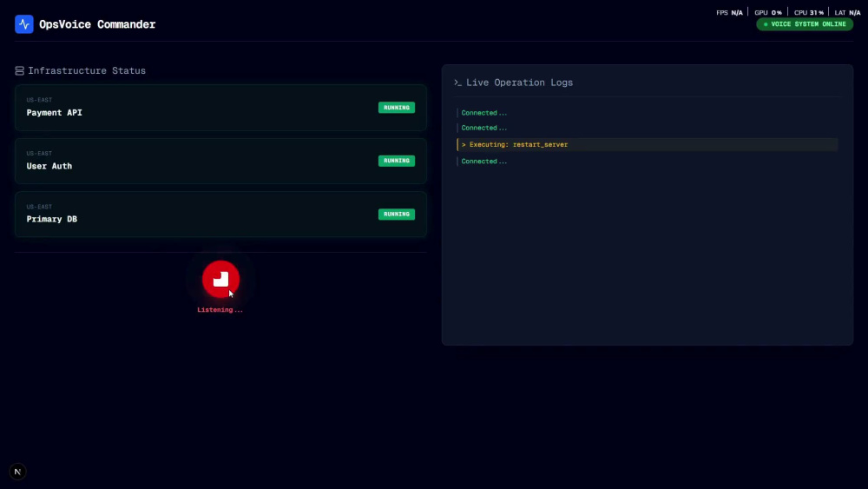Click the CPU 31% readout

pos(809,13)
